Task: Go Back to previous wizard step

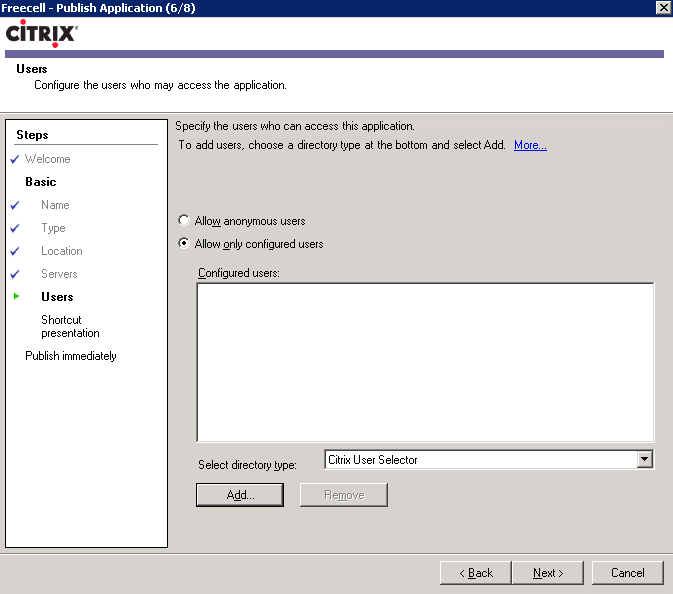Action: point(476,573)
